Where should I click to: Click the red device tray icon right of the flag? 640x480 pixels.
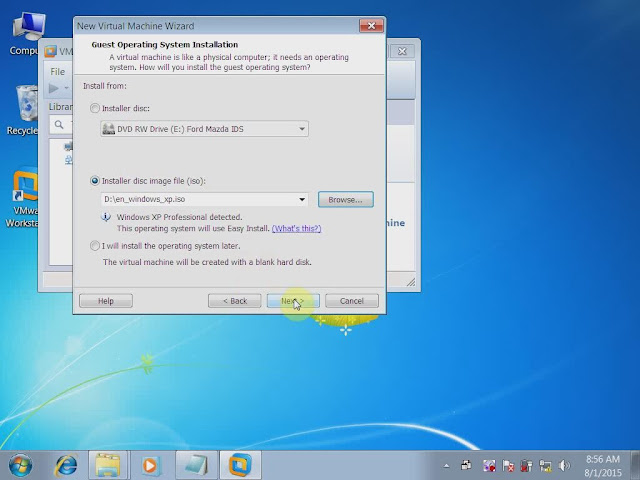coord(527,466)
